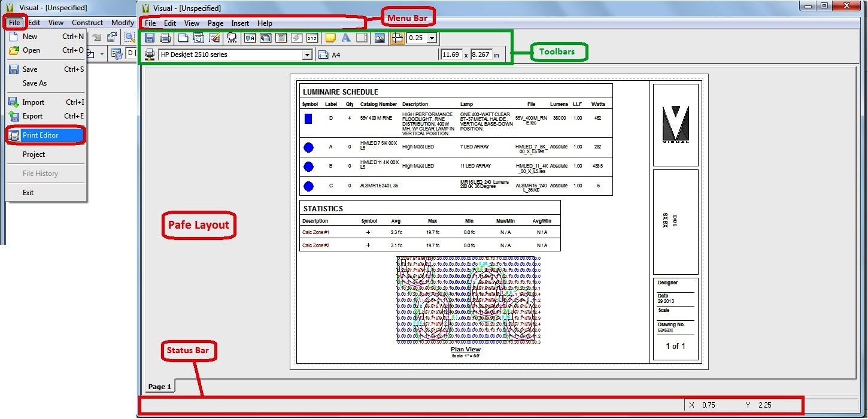Click the page width field showing 11.69

pyautogui.click(x=452, y=54)
